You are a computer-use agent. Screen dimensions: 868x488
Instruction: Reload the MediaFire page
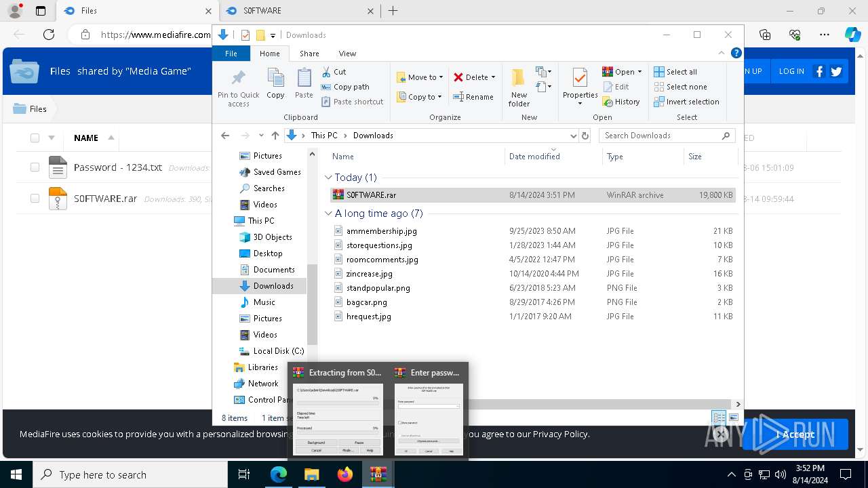49,35
